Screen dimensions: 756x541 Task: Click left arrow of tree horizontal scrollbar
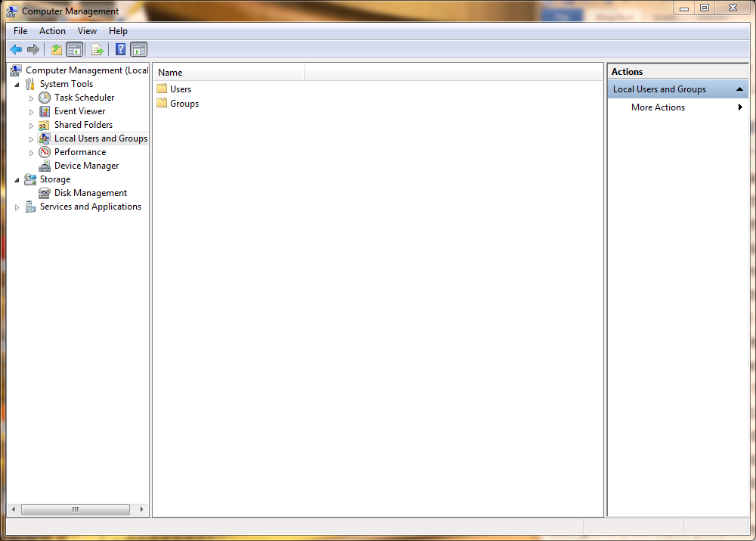pos(14,509)
